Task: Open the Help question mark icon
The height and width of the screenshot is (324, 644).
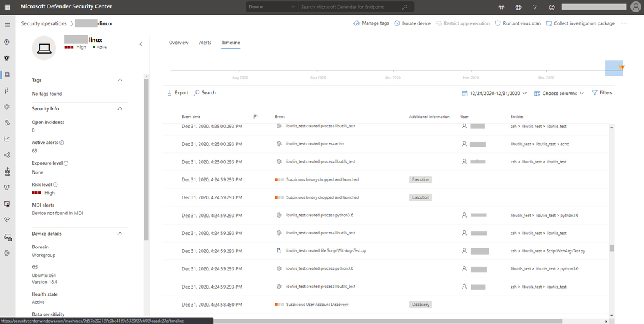Action: (535, 7)
